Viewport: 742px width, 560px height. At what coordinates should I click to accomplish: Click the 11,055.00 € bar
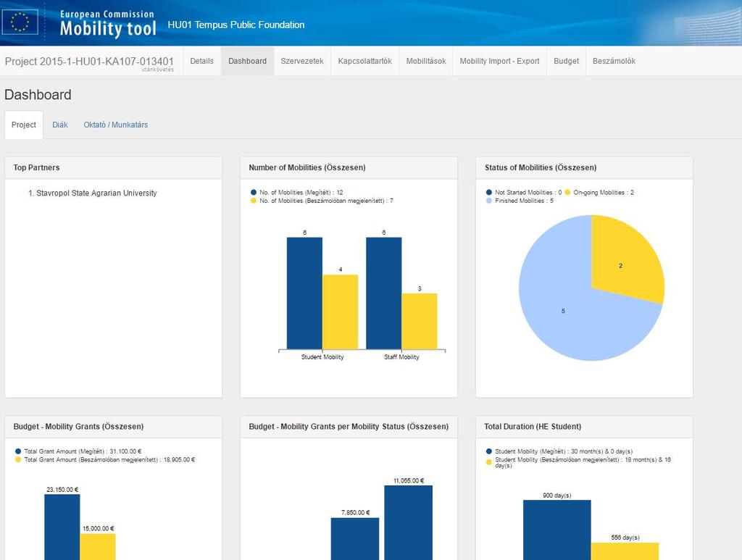pyautogui.click(x=409, y=522)
